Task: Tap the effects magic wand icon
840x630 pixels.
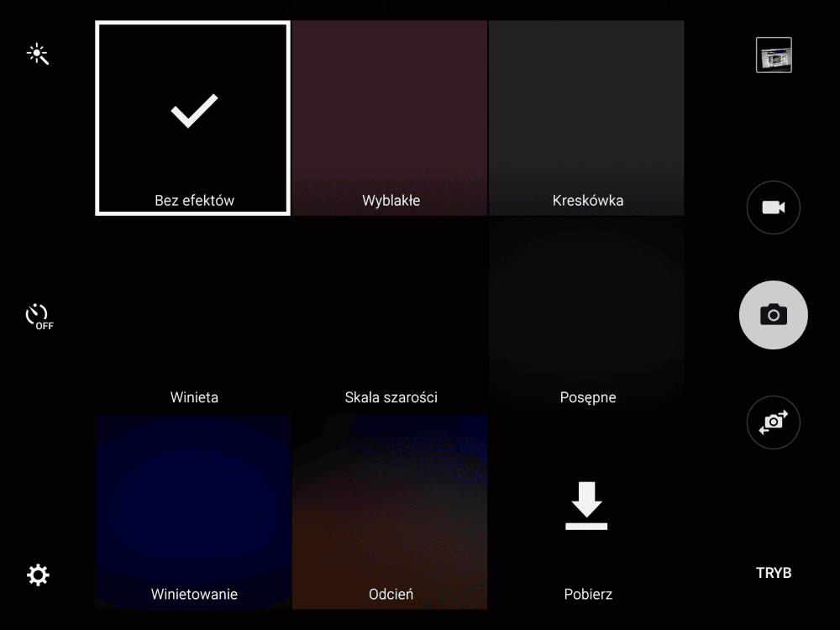Action: coord(38,54)
